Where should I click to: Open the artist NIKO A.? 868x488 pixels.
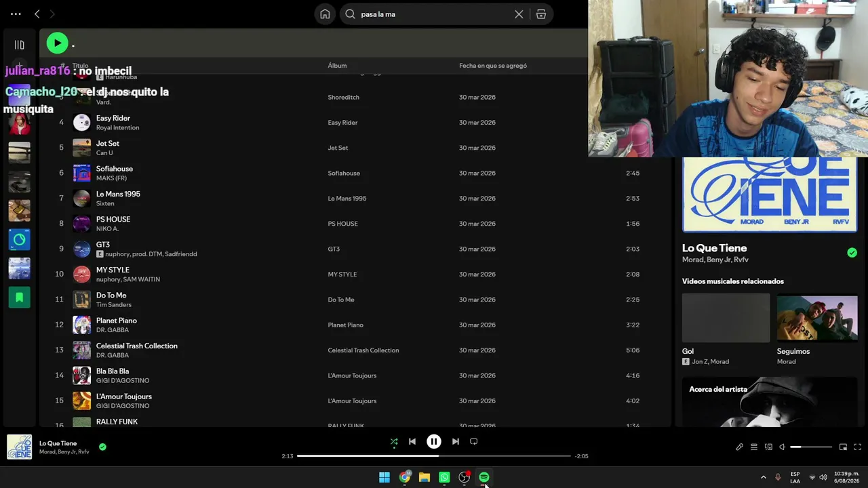click(107, 229)
